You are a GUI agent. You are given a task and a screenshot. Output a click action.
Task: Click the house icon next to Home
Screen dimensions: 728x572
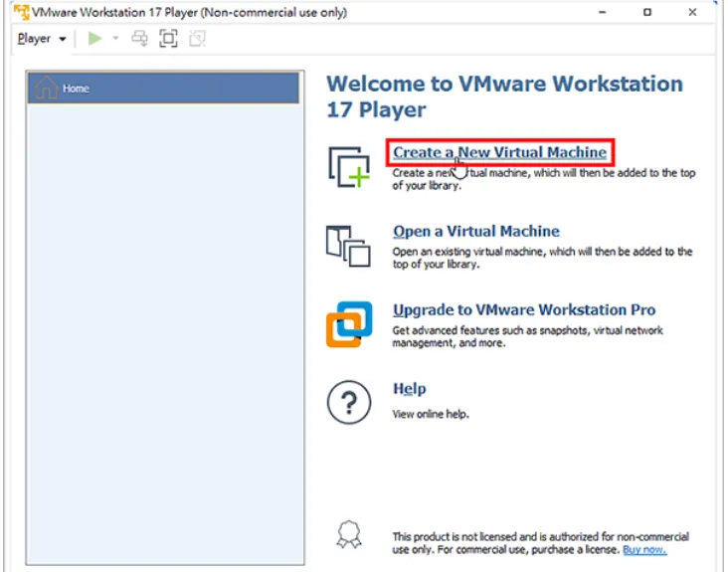[x=46, y=88]
